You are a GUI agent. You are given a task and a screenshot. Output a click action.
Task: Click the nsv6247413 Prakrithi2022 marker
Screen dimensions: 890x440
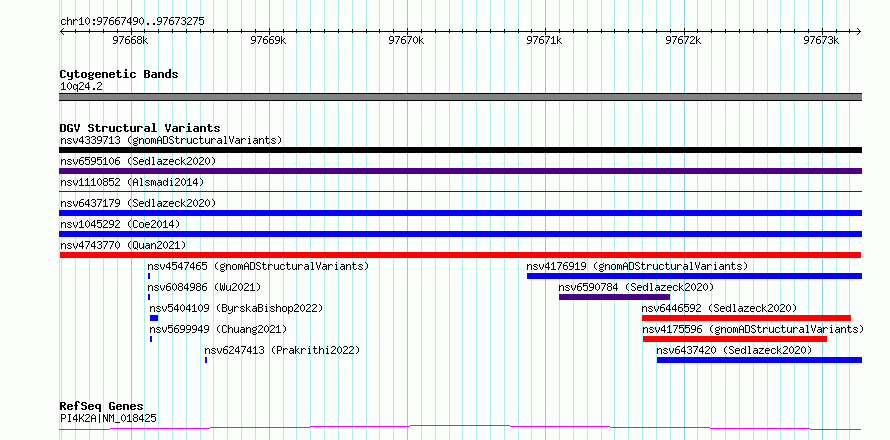click(206, 360)
